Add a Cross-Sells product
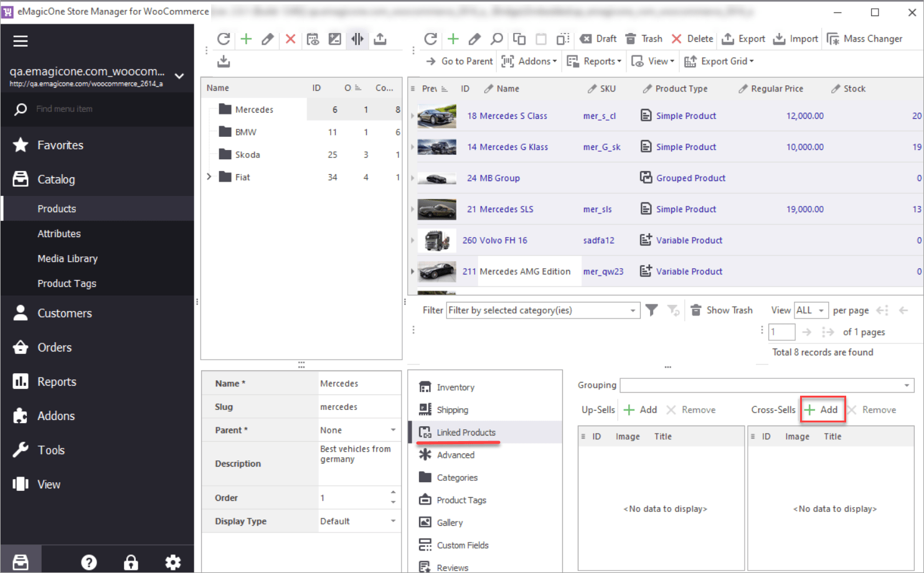The width and height of the screenshot is (924, 573). tap(822, 409)
